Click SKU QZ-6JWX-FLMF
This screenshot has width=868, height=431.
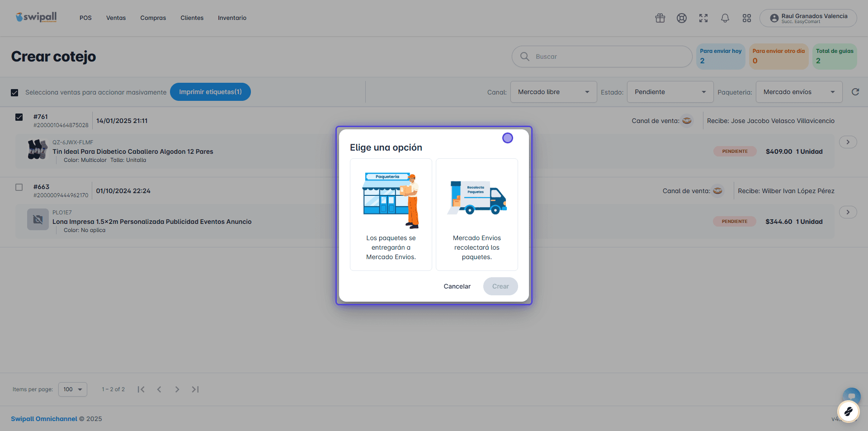[73, 142]
